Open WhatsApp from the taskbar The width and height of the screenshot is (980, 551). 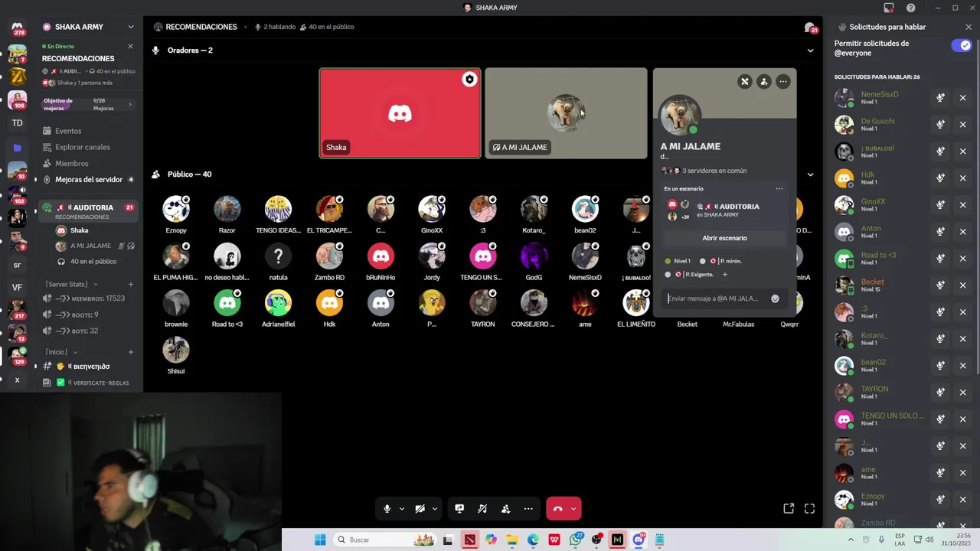point(576,540)
